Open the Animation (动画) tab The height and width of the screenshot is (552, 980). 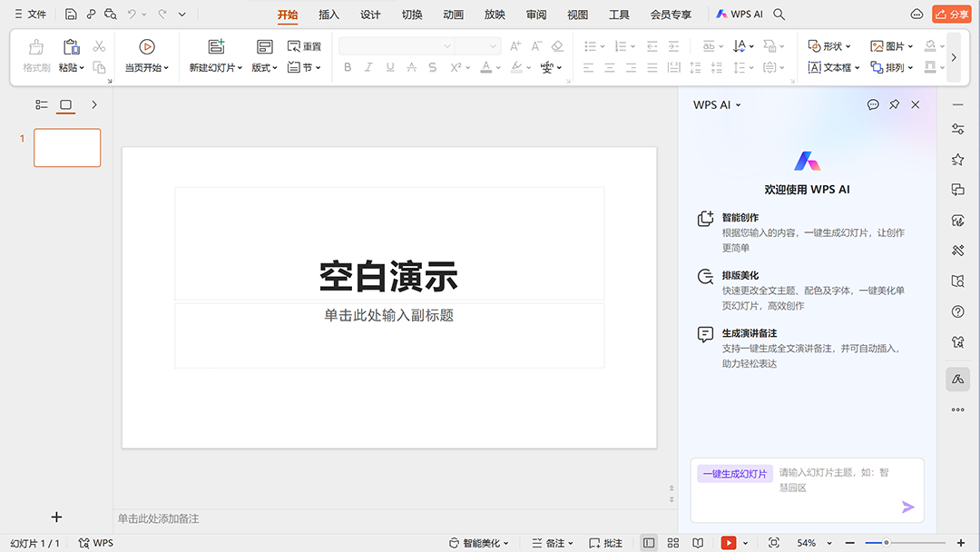(x=453, y=15)
